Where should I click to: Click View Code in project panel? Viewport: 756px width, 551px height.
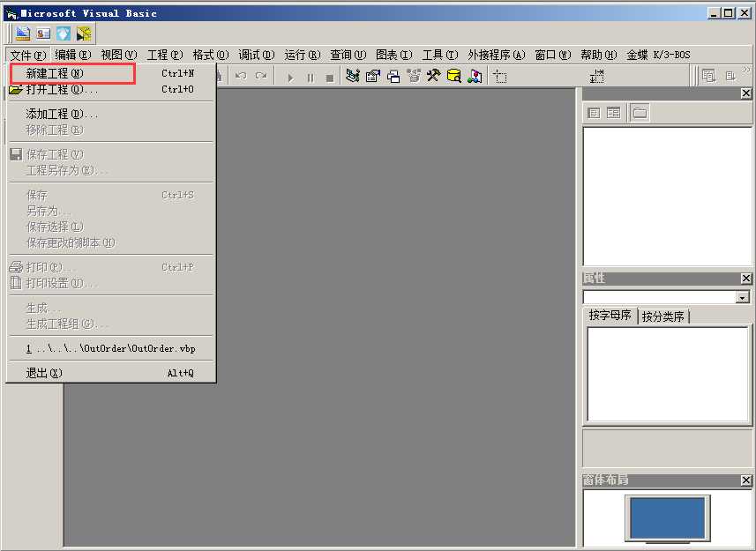pyautogui.click(x=594, y=113)
